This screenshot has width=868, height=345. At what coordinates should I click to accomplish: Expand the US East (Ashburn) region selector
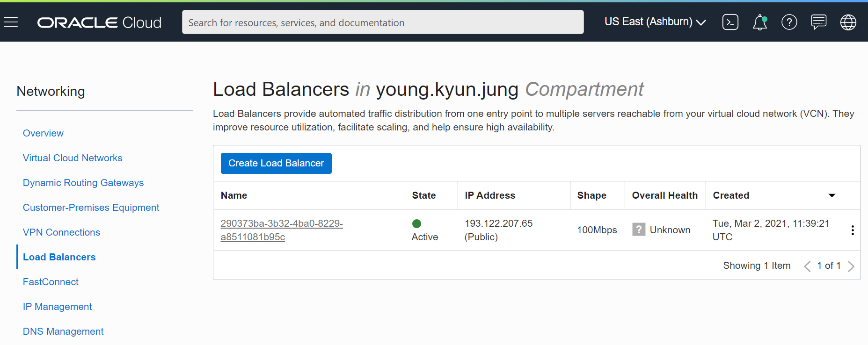(655, 22)
